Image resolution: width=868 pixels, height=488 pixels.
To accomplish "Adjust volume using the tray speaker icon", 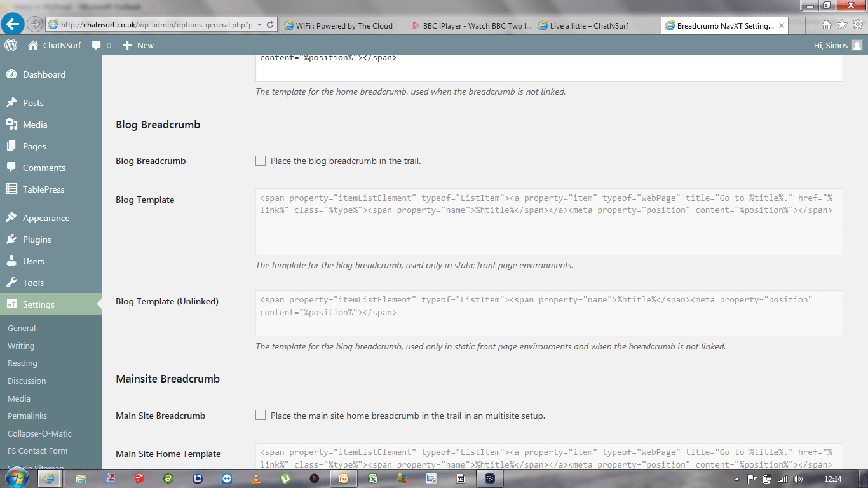I will tap(798, 478).
